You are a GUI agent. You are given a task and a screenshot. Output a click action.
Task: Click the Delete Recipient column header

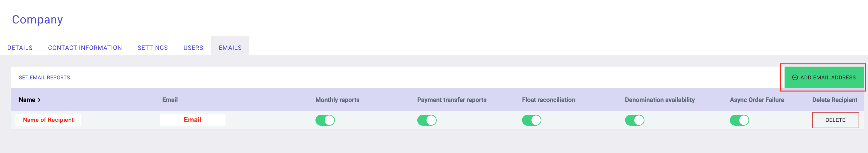pos(834,100)
